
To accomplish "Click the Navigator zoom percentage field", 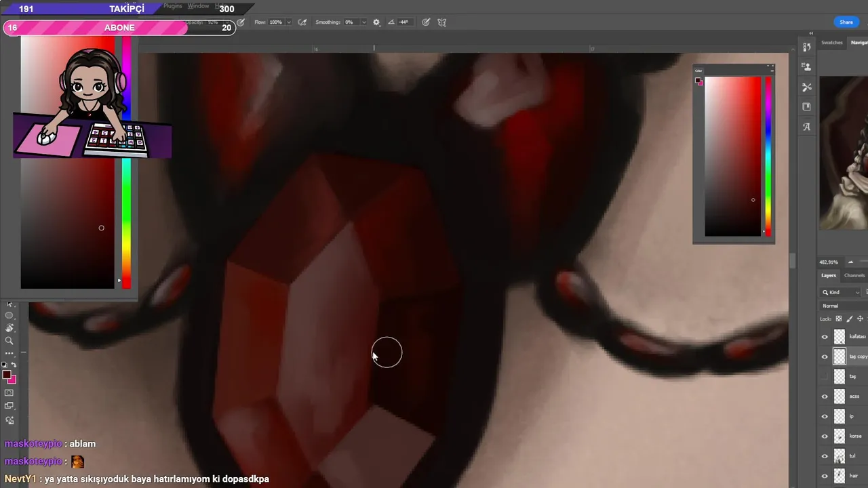I will (829, 262).
